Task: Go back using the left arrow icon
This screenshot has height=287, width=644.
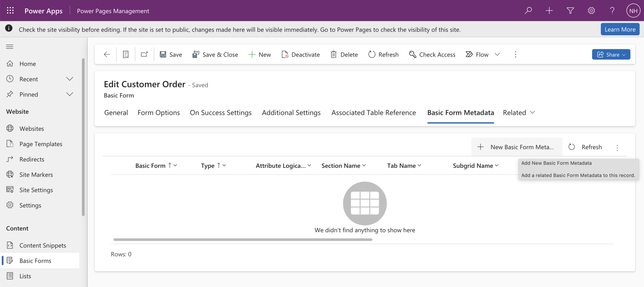Action: coord(107,54)
